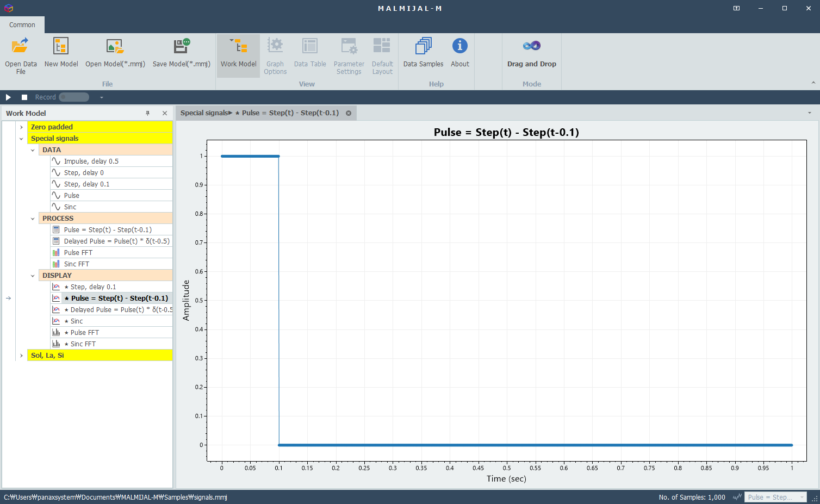Select the Special signals yellow header row

(100, 139)
